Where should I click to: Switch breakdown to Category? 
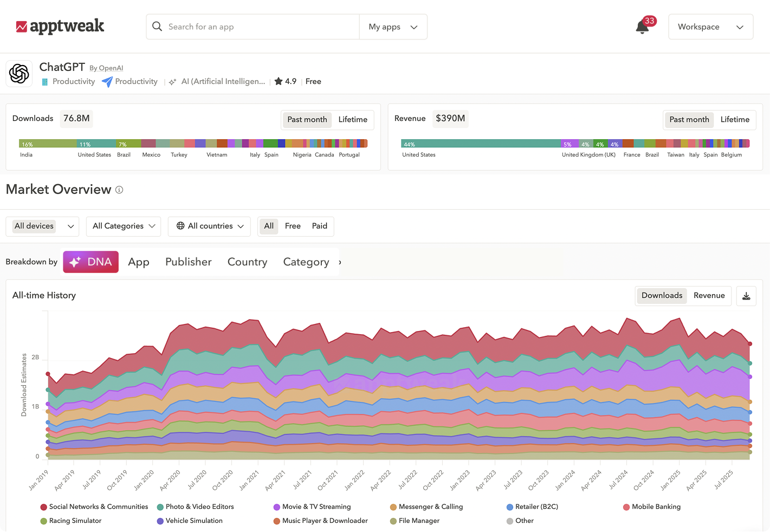pyautogui.click(x=306, y=262)
